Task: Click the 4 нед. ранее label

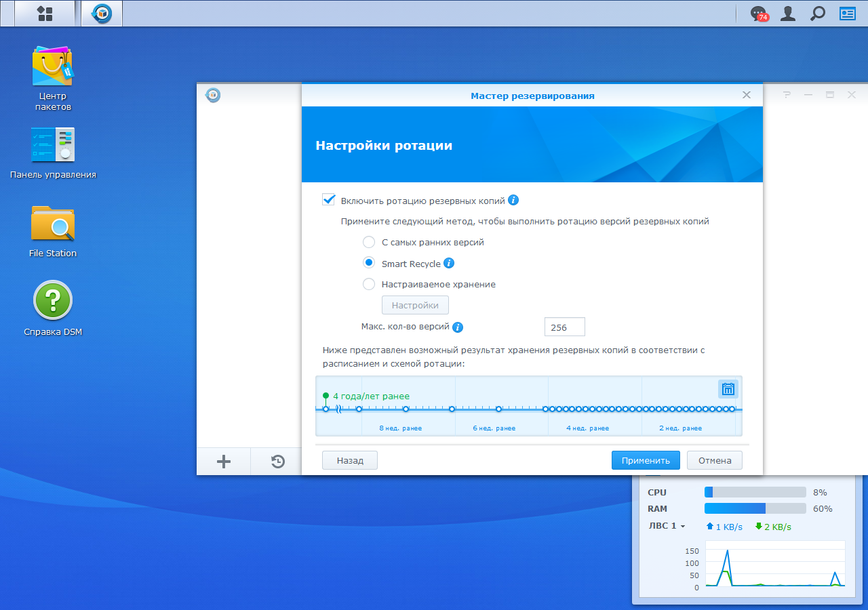Action: 588,428
